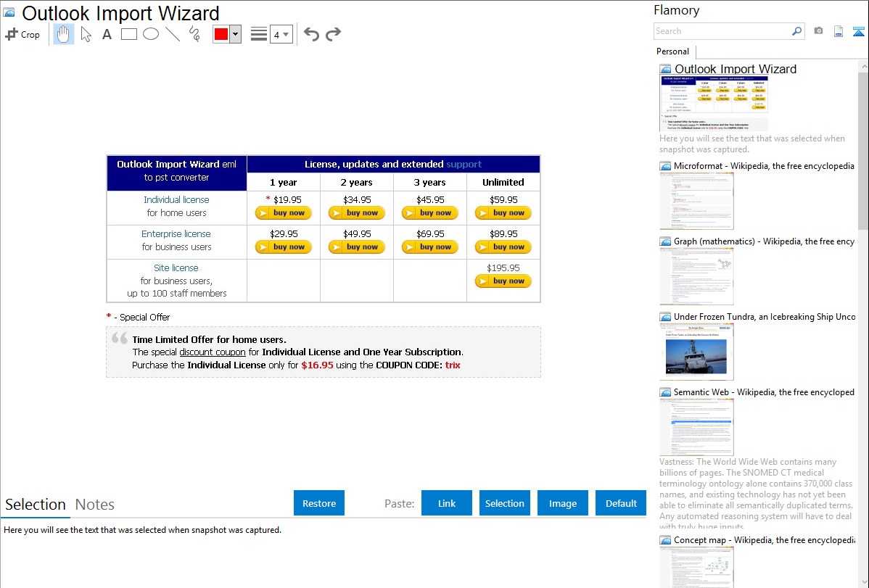Click buy now under $19.95

tap(283, 213)
